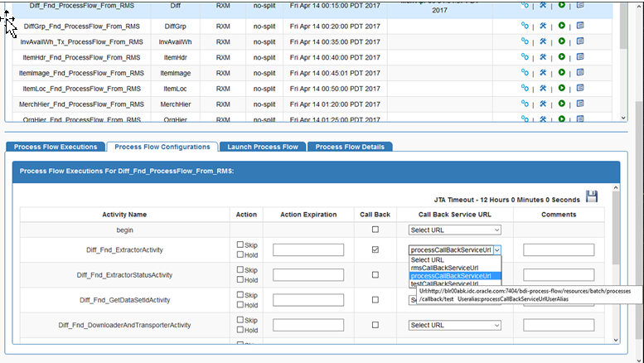Enable Call Back for begin activity
Viewport: 644px width, 363px height.
point(375,230)
